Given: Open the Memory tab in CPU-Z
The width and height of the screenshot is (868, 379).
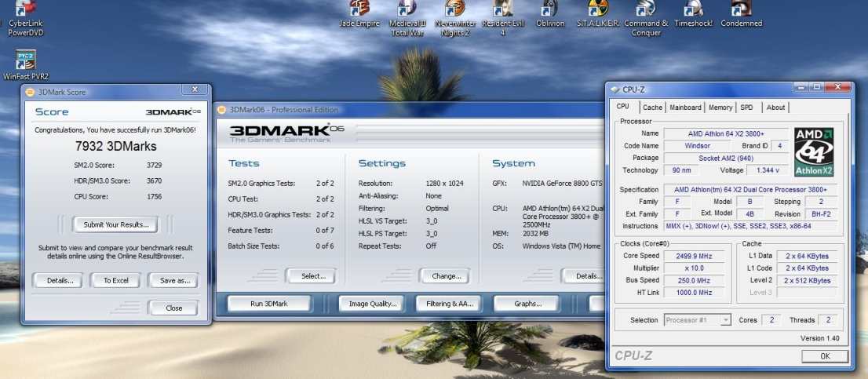Looking at the screenshot, I should (720, 108).
